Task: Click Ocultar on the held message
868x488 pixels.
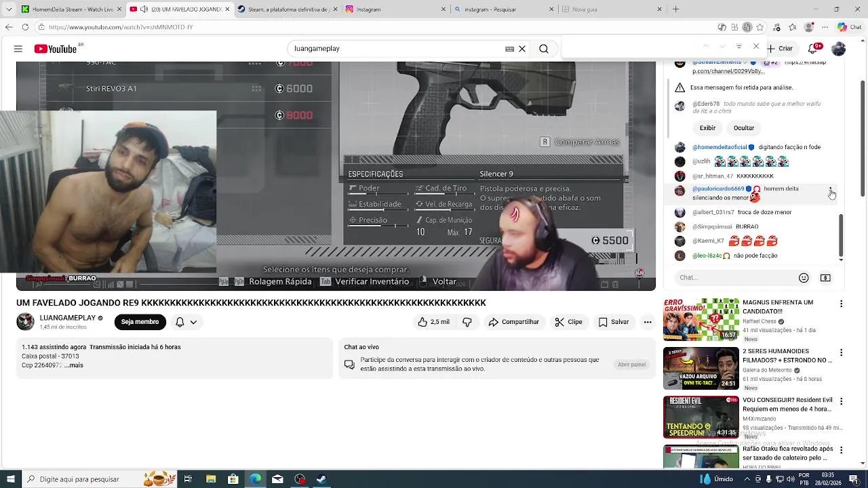Action: point(744,127)
